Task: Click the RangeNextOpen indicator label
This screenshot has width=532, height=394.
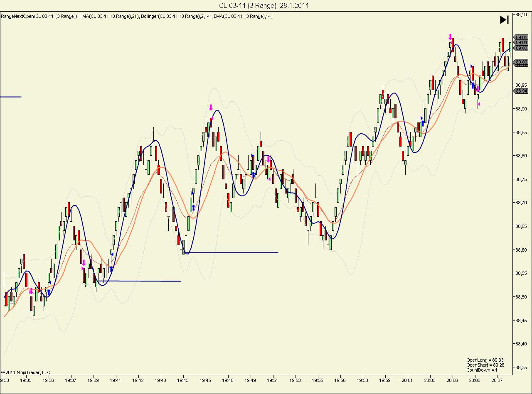Action: click(x=39, y=16)
